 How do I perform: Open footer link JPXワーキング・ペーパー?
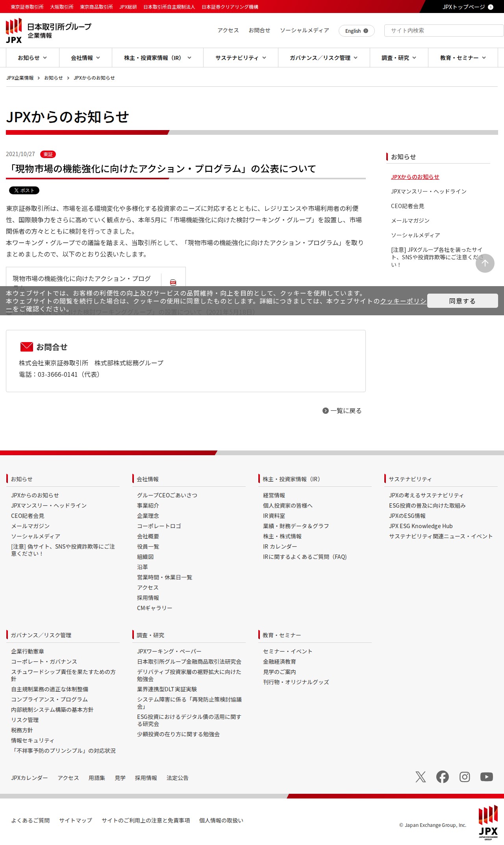(x=169, y=651)
